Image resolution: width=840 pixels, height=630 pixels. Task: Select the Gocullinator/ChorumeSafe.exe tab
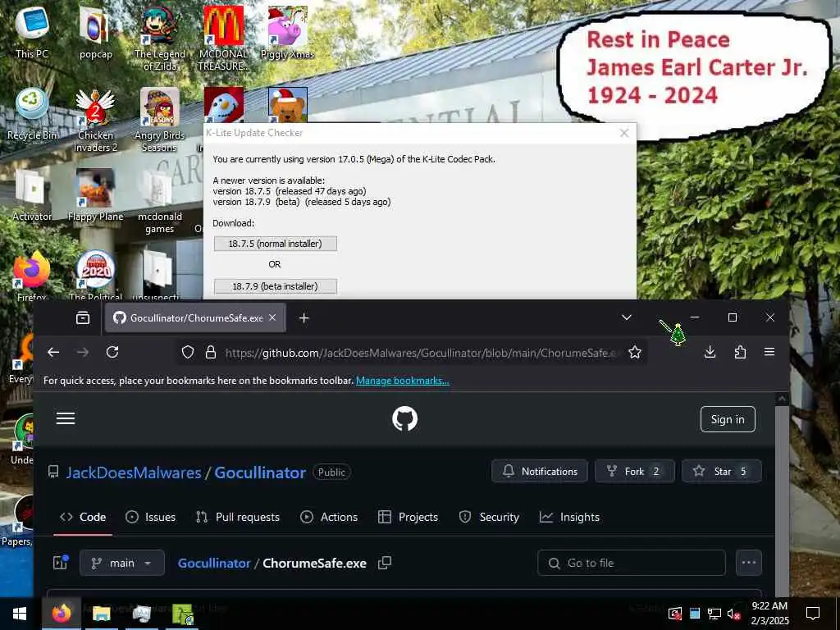196,317
